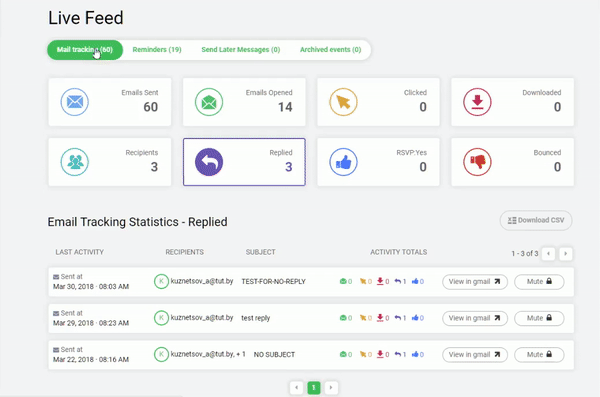
Task: Click the Downloaded arrow icon
Action: (477, 102)
